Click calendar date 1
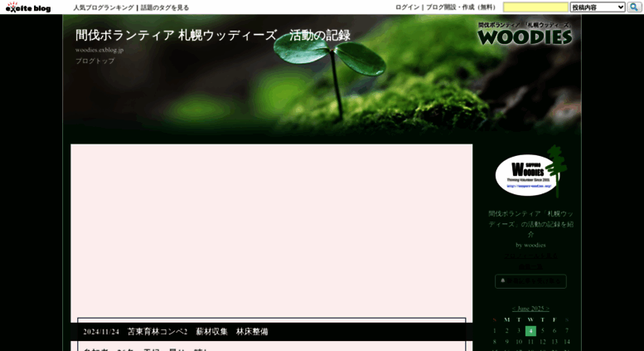 pyautogui.click(x=495, y=330)
